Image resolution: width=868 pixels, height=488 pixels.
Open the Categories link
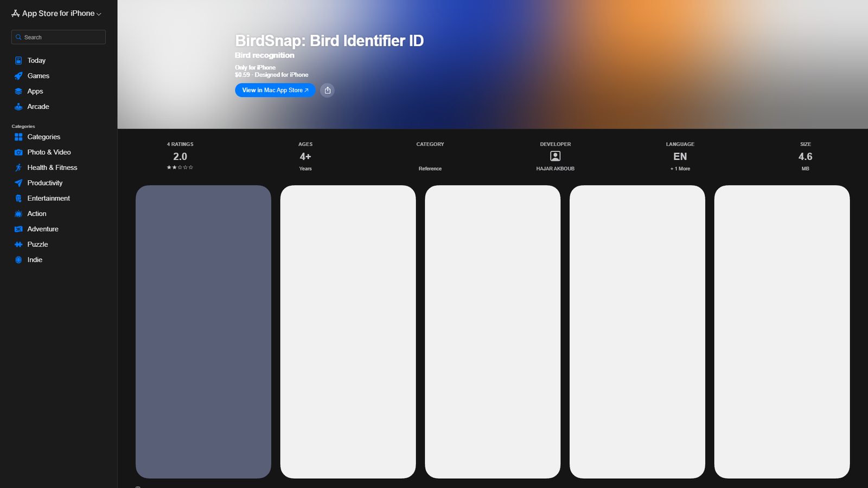coord(44,137)
